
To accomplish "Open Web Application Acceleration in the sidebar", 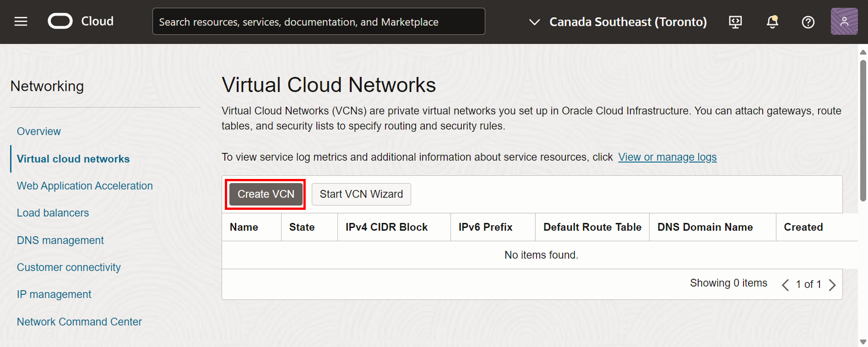I will tap(84, 186).
